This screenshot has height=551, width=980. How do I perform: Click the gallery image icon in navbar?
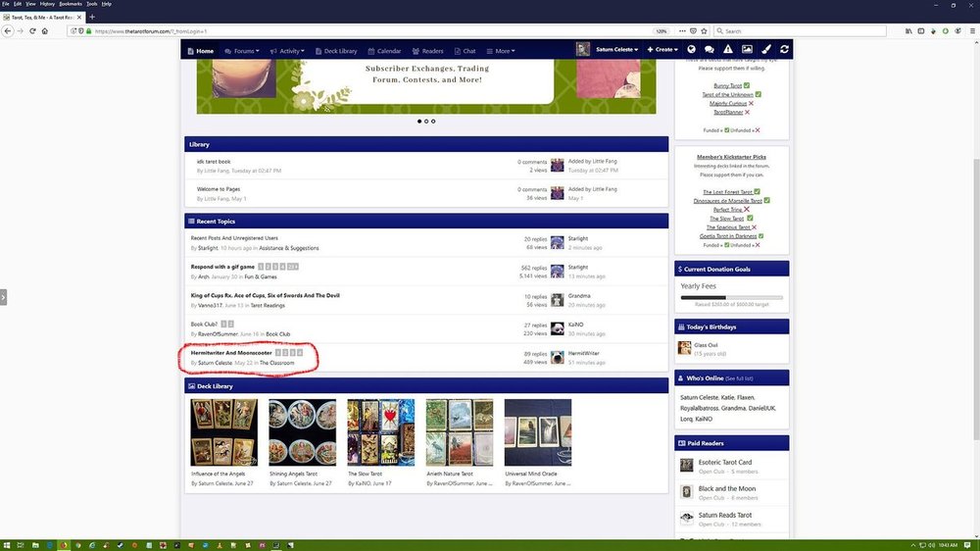point(747,49)
